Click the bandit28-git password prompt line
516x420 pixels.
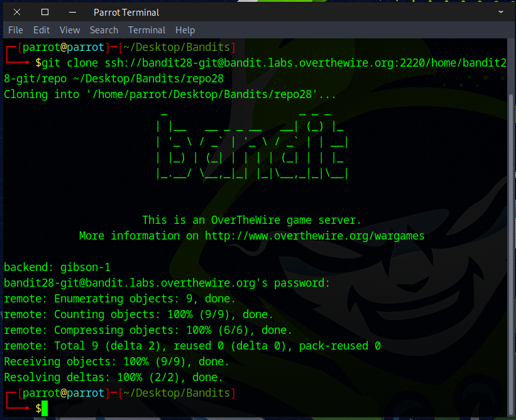coord(167,283)
